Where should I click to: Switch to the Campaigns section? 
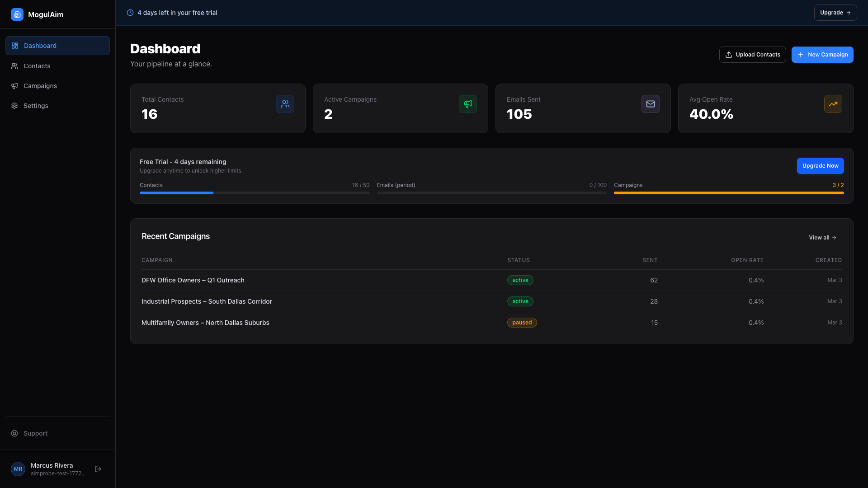(40, 86)
